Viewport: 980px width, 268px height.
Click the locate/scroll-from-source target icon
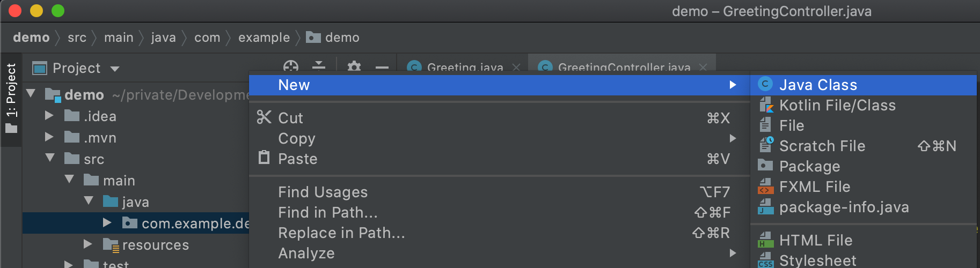290,66
